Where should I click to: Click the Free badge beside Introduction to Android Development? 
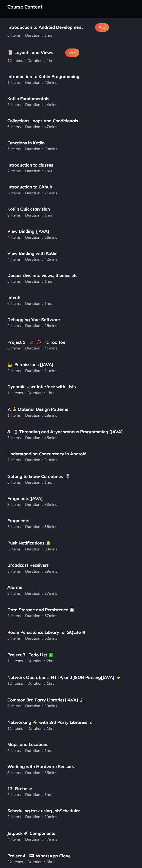(x=102, y=28)
